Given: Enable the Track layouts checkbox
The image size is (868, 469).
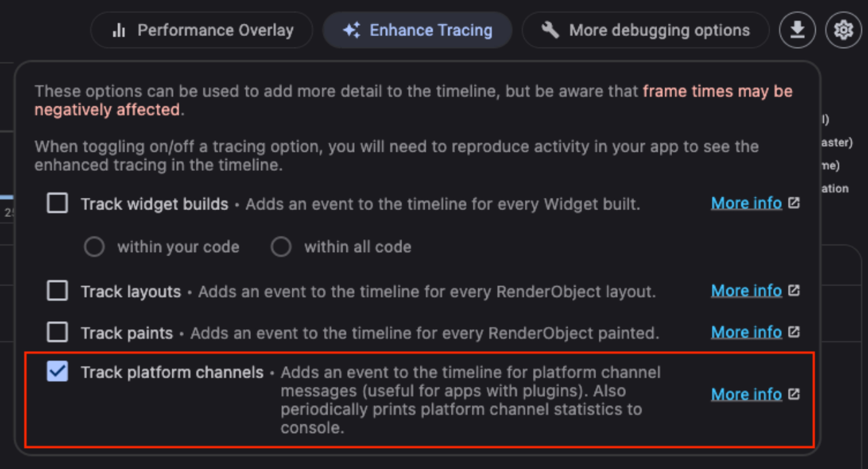Looking at the screenshot, I should [57, 290].
